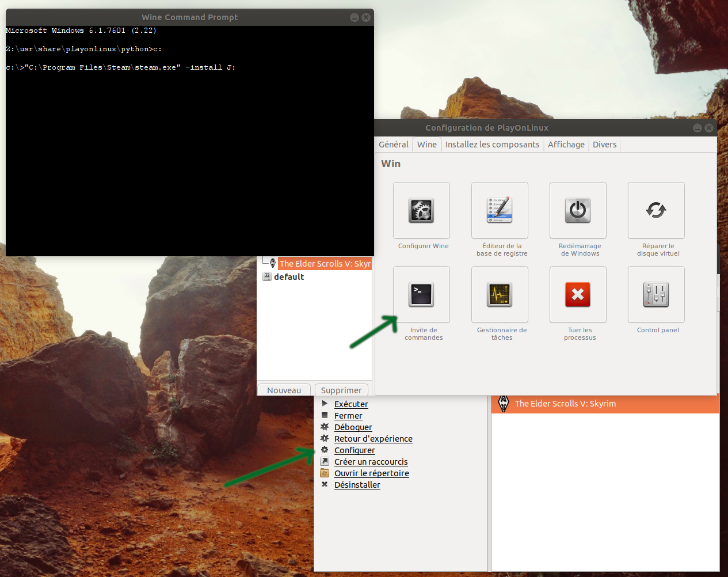This screenshot has height=577, width=728.
Task: Click the Créer un raccourcis link
Action: [371, 462]
